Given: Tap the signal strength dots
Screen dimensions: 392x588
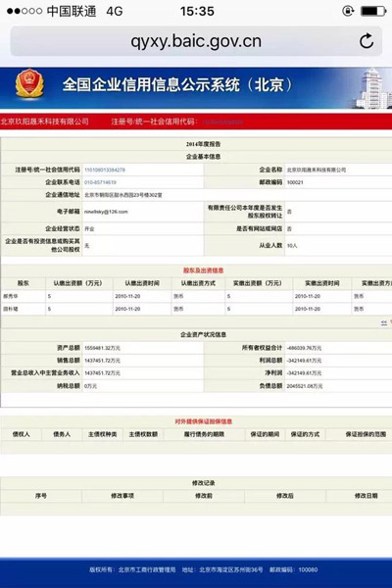Looking at the screenshot, I should pos(24,11).
